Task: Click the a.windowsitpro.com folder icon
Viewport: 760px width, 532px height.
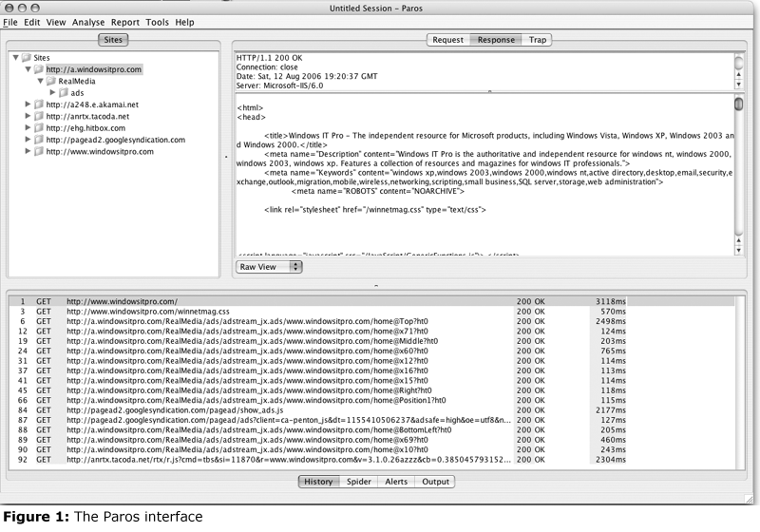Action: (x=39, y=69)
